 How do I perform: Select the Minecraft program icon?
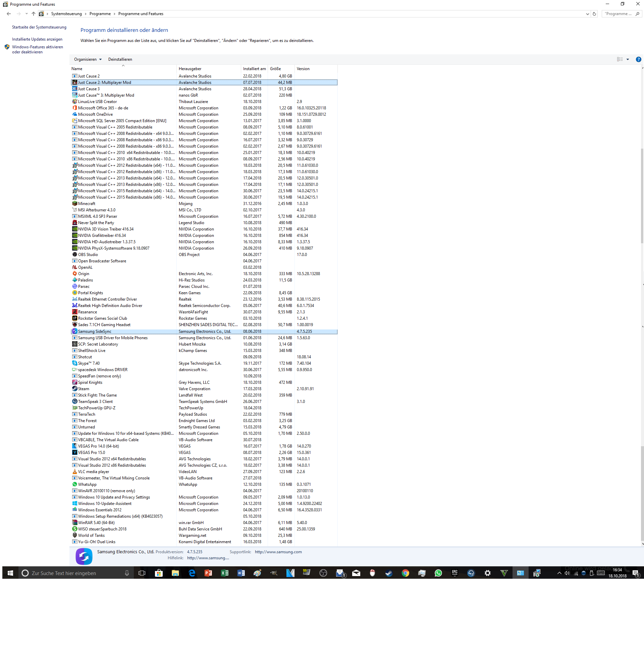(x=74, y=203)
